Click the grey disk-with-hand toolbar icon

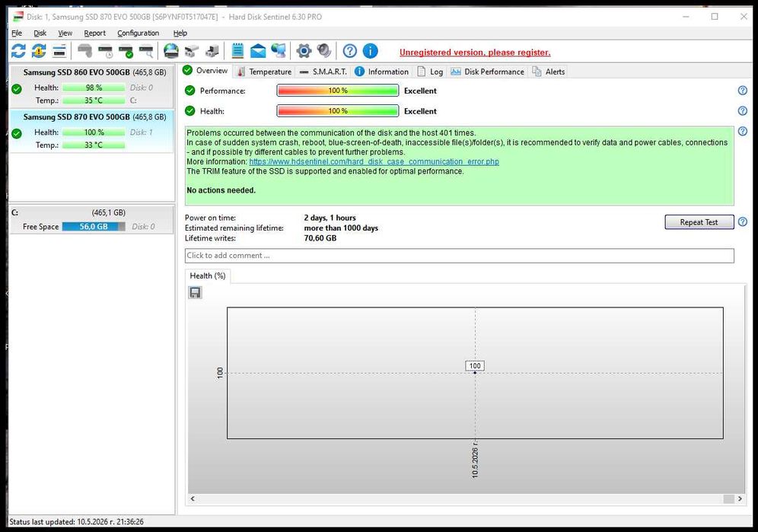pyautogui.click(x=85, y=51)
